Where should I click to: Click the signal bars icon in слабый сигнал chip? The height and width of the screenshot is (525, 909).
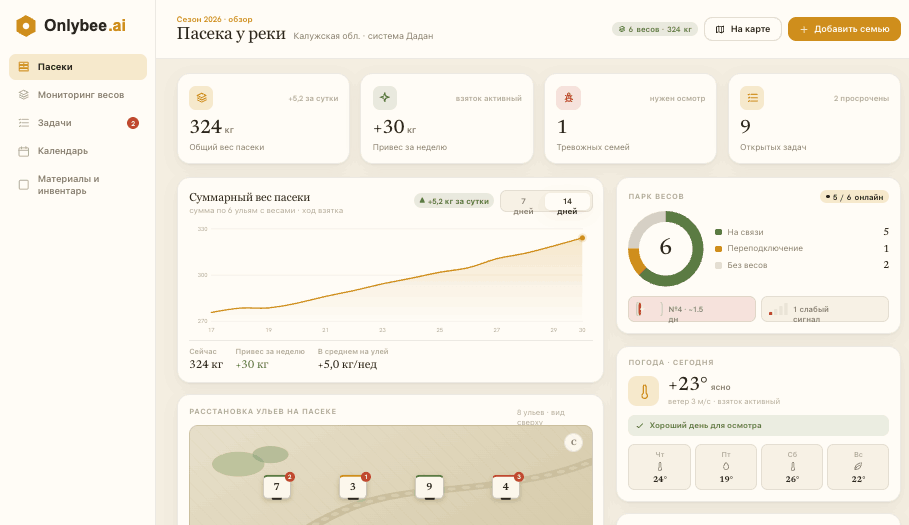779,309
